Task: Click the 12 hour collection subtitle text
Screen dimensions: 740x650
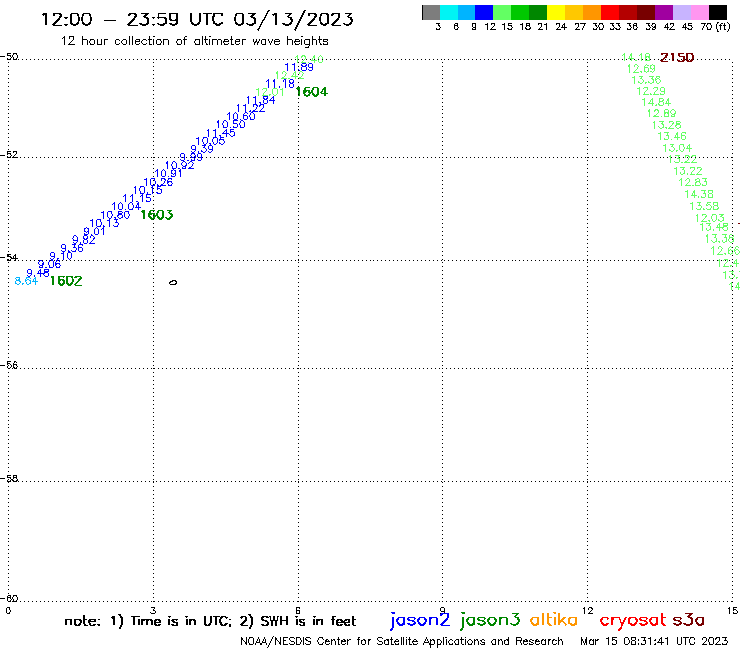Action: (194, 41)
